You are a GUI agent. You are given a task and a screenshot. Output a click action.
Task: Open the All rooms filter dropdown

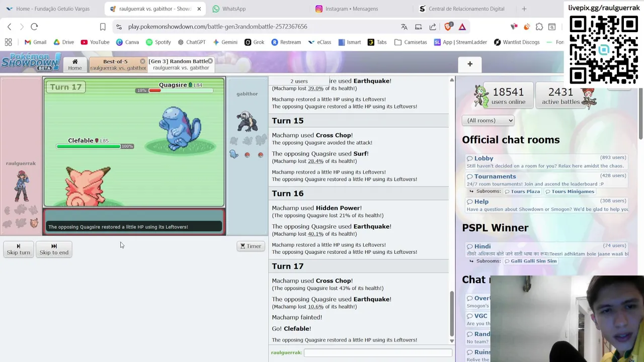point(488,120)
